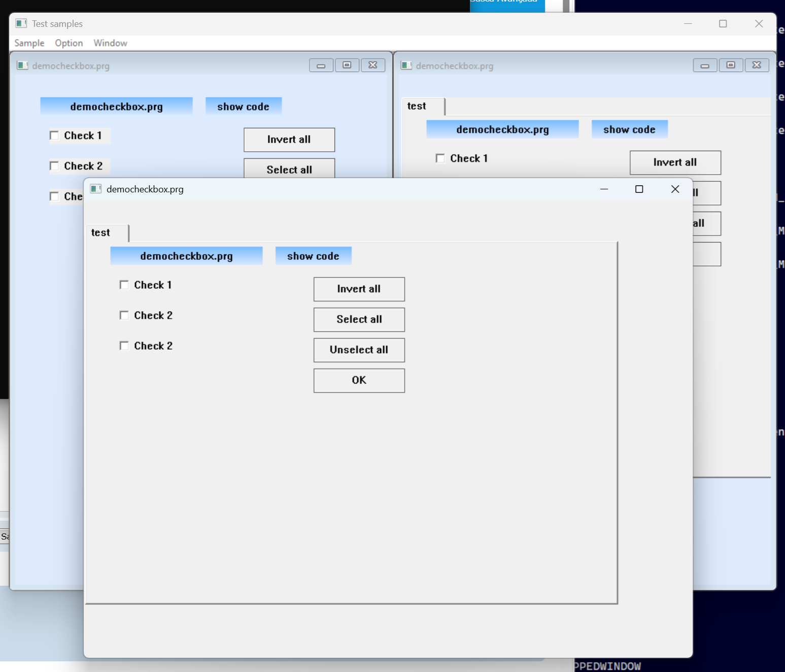Click the right MDI child window icon
The height and width of the screenshot is (672, 785).
pyautogui.click(x=406, y=65)
